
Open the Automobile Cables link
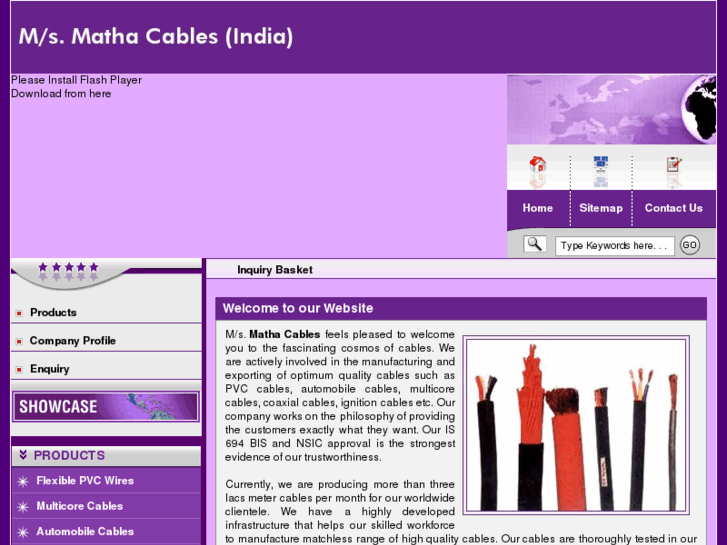(85, 532)
